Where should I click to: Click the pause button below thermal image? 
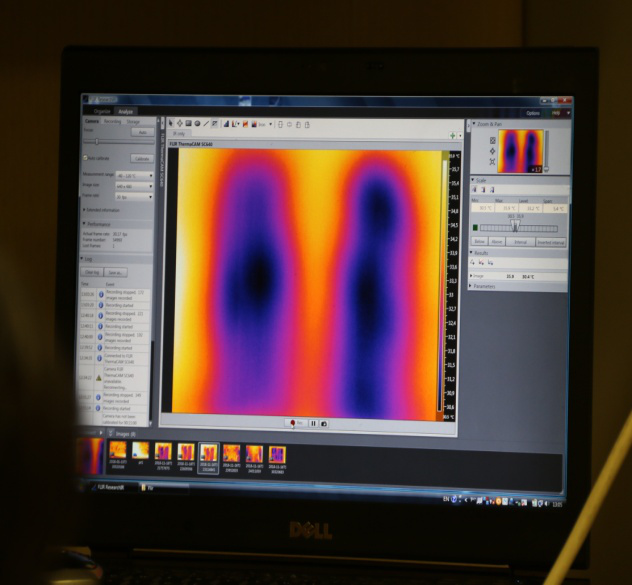click(x=312, y=423)
